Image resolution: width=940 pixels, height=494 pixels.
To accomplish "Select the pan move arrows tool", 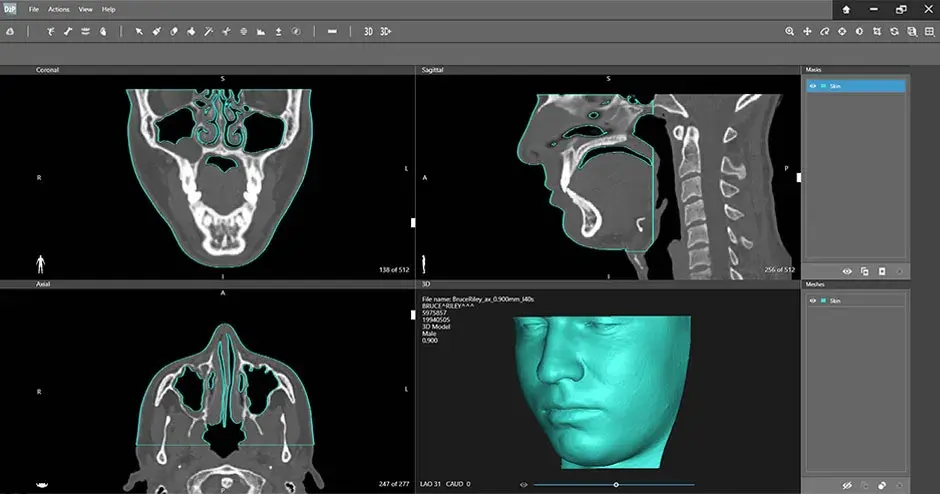I will pos(807,31).
